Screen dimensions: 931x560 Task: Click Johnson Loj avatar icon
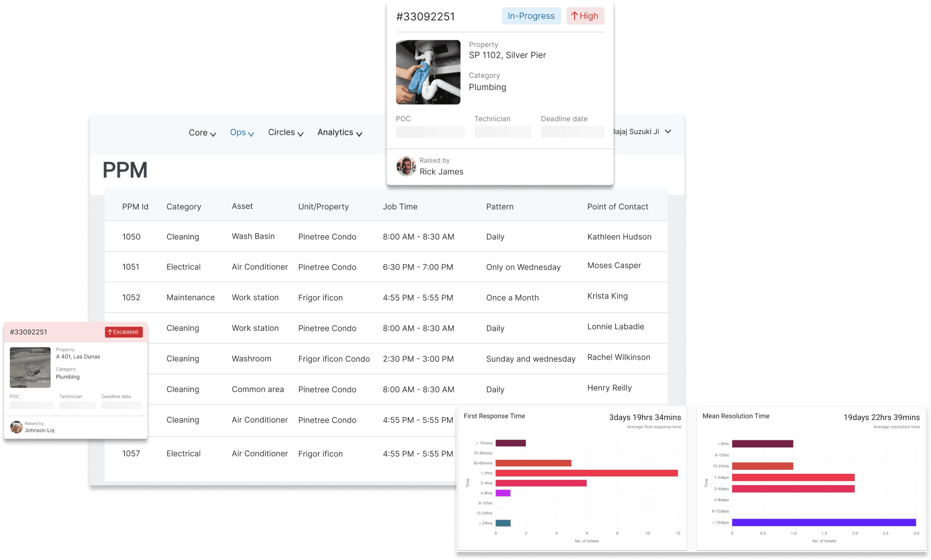click(16, 427)
